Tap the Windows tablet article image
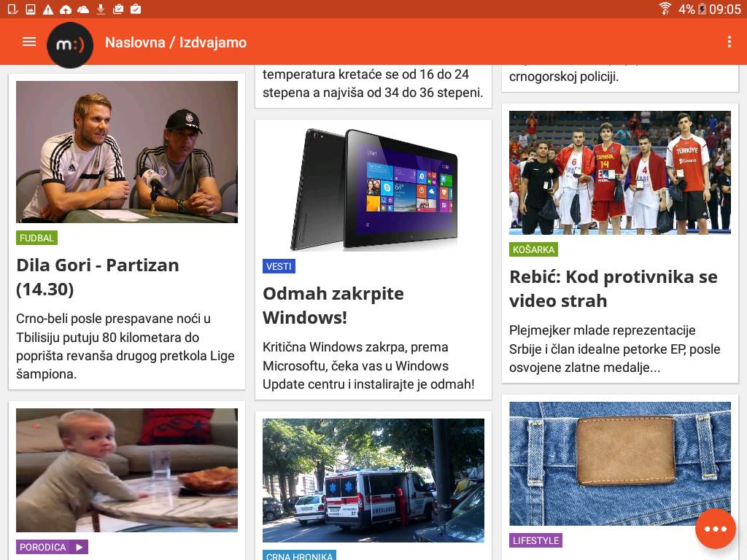The height and width of the screenshot is (560, 747). (373, 188)
